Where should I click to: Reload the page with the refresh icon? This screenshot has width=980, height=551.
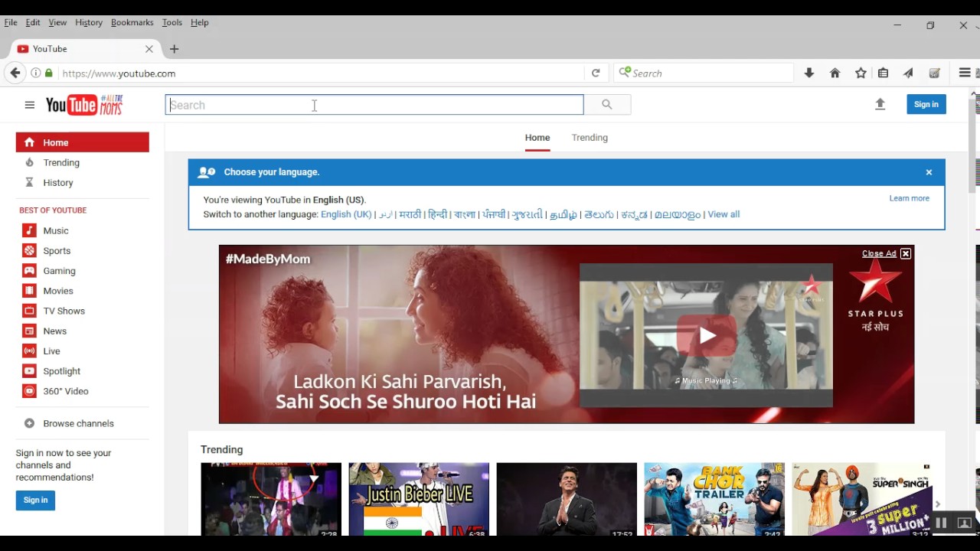click(x=596, y=73)
